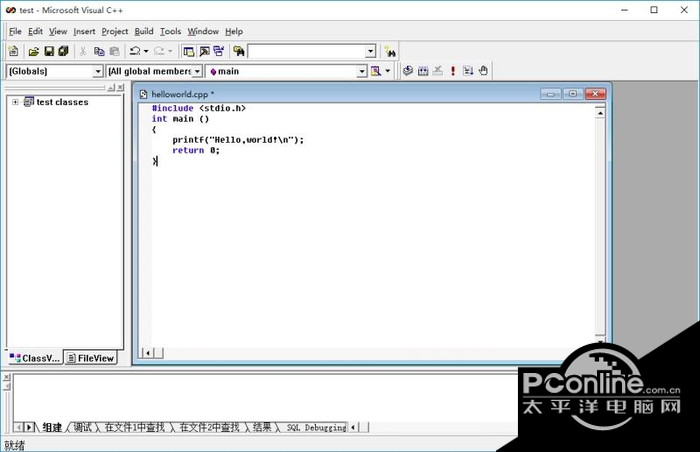700x452 pixels.
Task: Click the Paste clipboard icon
Action: coord(114,51)
